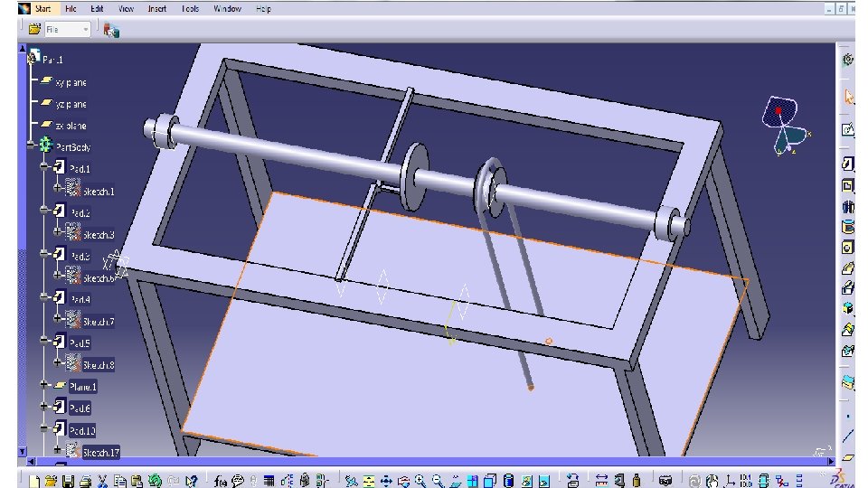Collapse the Pad.1 node
The image size is (868, 488).
(x=43, y=166)
